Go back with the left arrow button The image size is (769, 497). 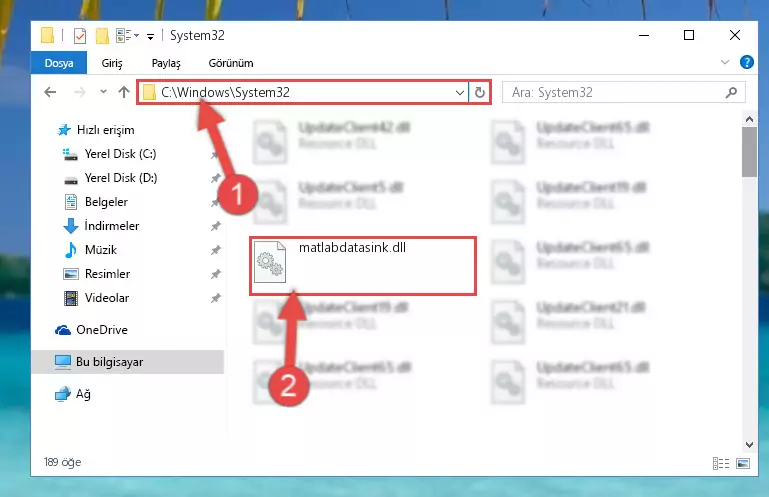50,92
